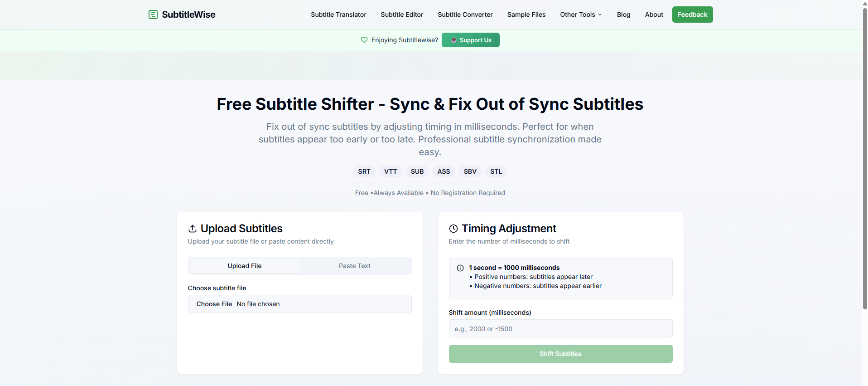Expand the Other Tools dropdown chevron
The height and width of the screenshot is (386, 868).
(600, 15)
